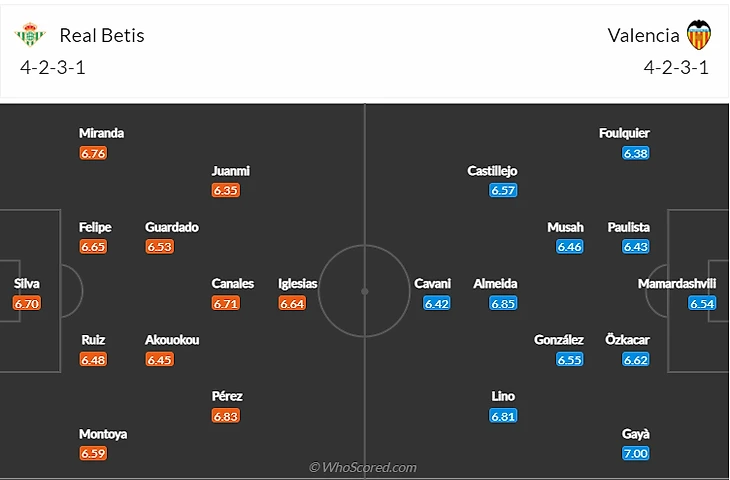Select player Juanmi
The height and width of the screenshot is (480, 730).
[x=230, y=171]
